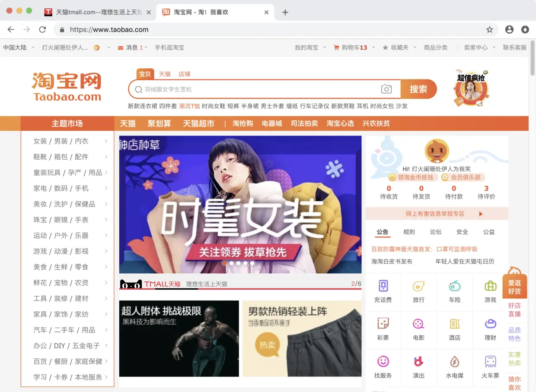This screenshot has width=536, height=392.
Task: Click the 超人附体 挑战极限 ad thumbnail
Action: [179, 338]
